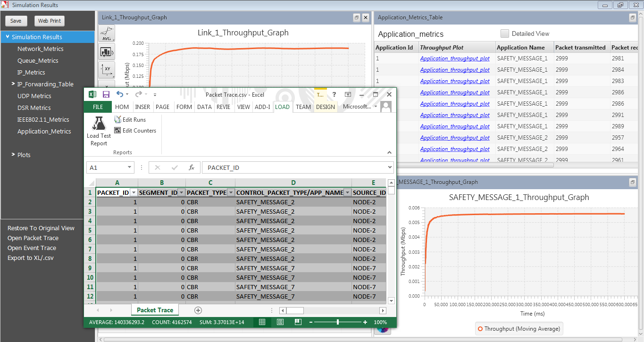The width and height of the screenshot is (644, 342).
Task: Select IEEE802.11_Metrics in the results tree
Action: (43, 119)
